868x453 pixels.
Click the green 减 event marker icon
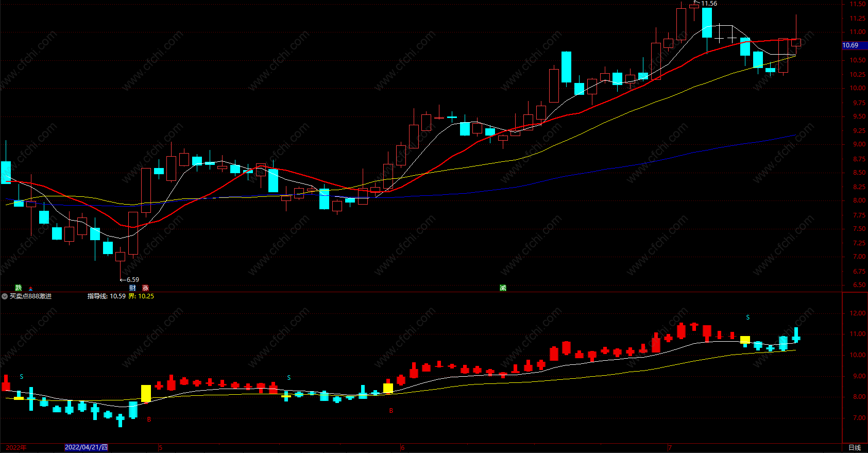click(503, 288)
